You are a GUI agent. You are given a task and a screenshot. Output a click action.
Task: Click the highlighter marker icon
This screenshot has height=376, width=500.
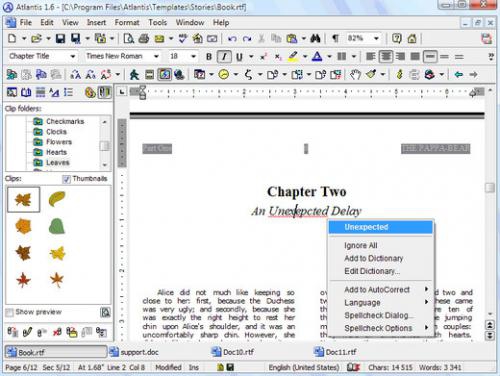293,57
